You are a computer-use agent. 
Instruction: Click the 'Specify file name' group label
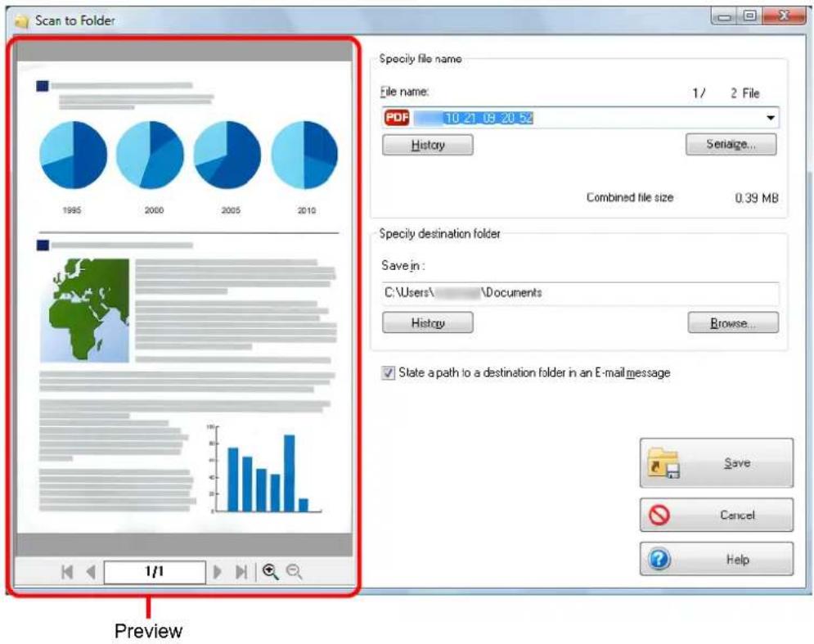[420, 59]
